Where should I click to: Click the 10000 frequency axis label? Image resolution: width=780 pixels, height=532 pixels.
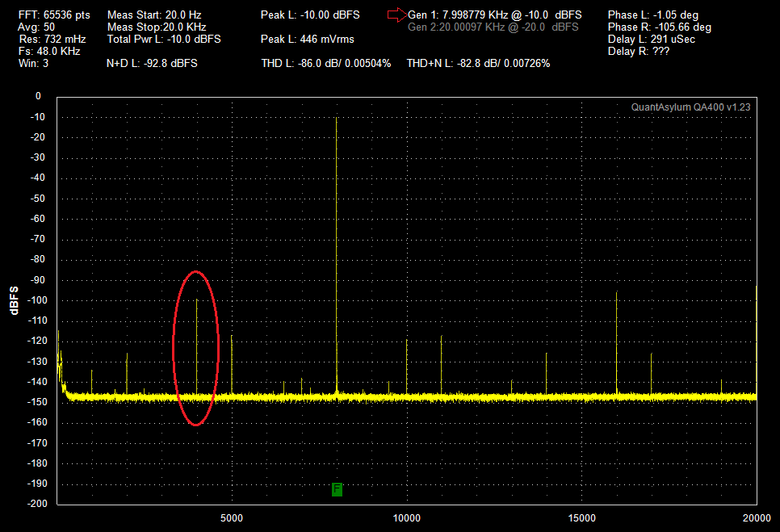[x=406, y=517]
